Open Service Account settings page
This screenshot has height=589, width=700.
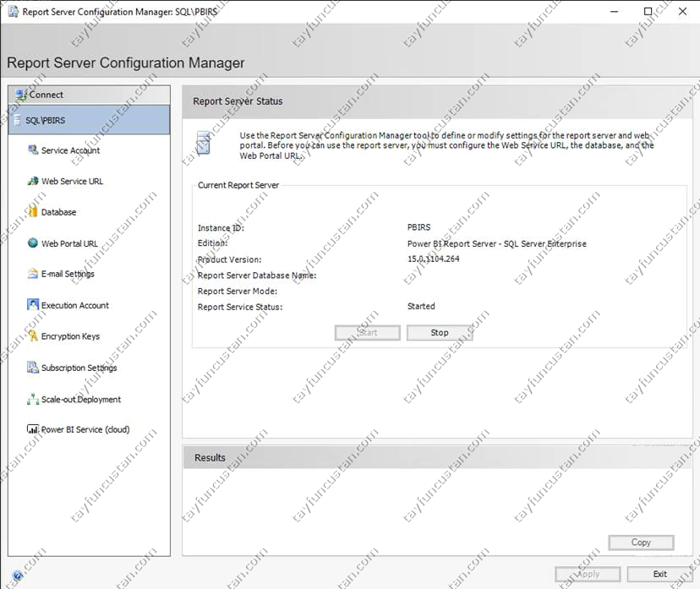(70, 150)
